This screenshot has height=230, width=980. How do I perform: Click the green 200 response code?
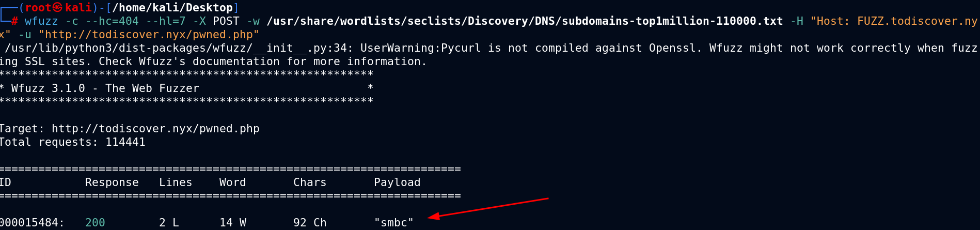point(95,223)
